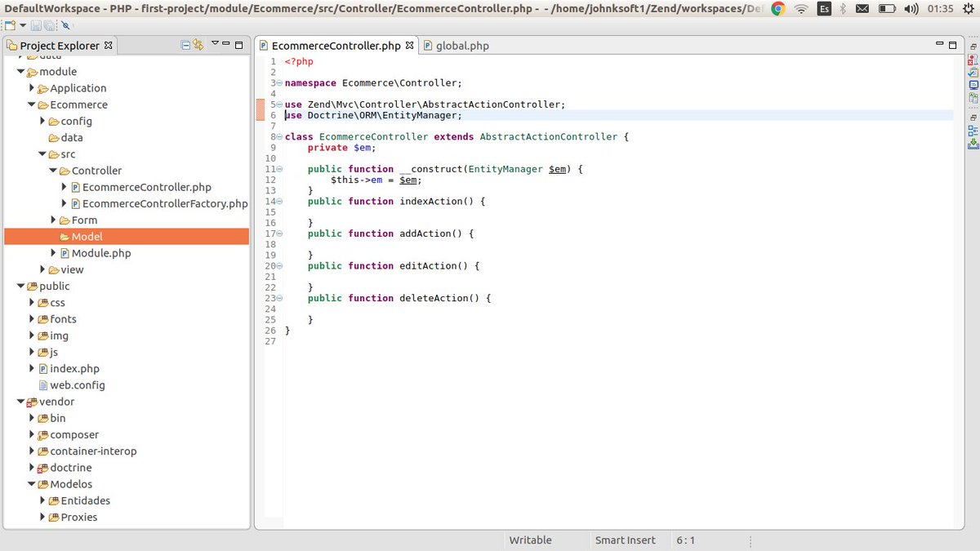Select the Proxies folder
The width and height of the screenshot is (980, 551).
(x=79, y=518)
